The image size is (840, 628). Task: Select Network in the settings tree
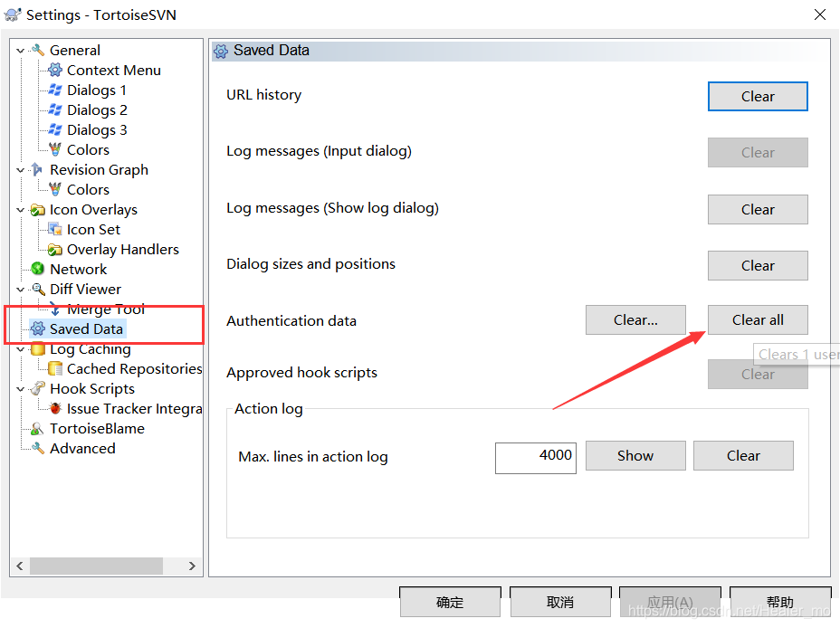(78, 269)
